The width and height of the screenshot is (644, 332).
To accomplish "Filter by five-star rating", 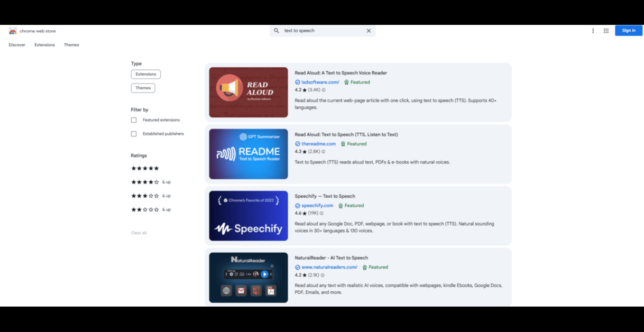I will click(145, 168).
